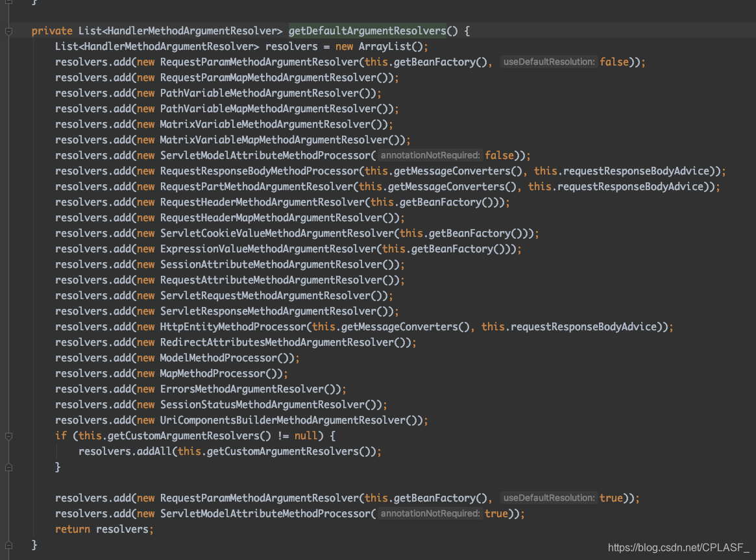This screenshot has height=560, width=756.
Task: Click SessionAttributeMethodArgumentResolver class name
Action: coord(271,265)
